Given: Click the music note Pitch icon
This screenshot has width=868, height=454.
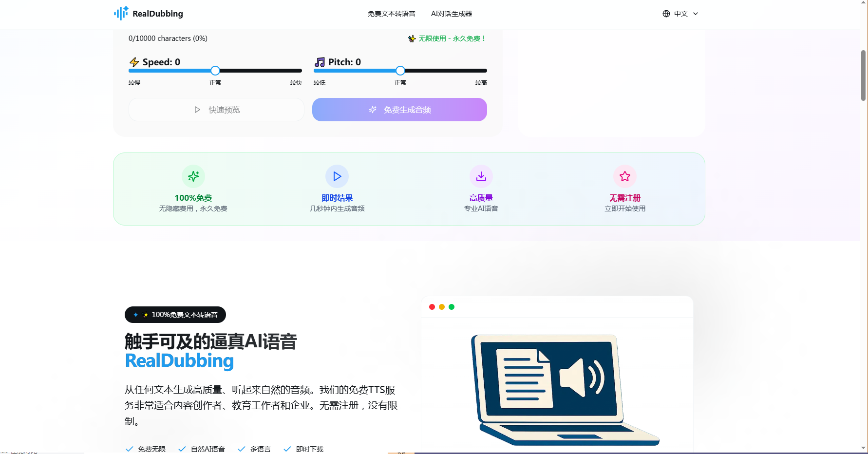Looking at the screenshot, I should (320, 62).
